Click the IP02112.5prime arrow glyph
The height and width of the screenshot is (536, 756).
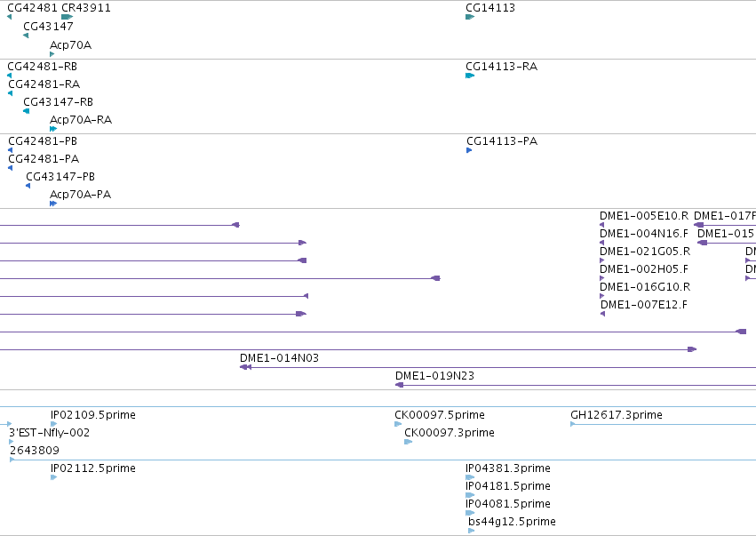(x=53, y=478)
